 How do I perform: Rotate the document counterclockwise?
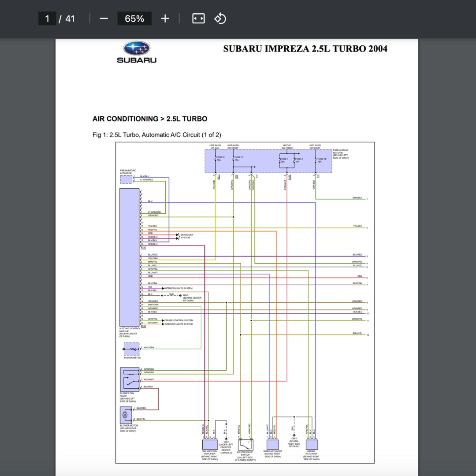tap(220, 19)
